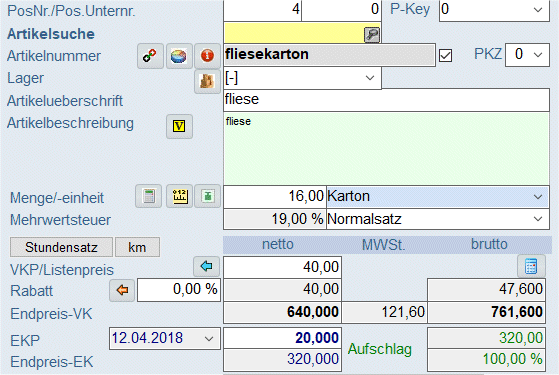
Task: Open the color disc icon beside Artikelnummer
Action: tap(179, 56)
